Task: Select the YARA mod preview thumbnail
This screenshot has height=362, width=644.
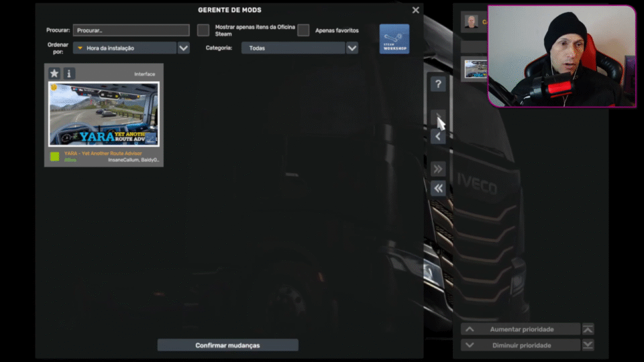Action: (104, 114)
